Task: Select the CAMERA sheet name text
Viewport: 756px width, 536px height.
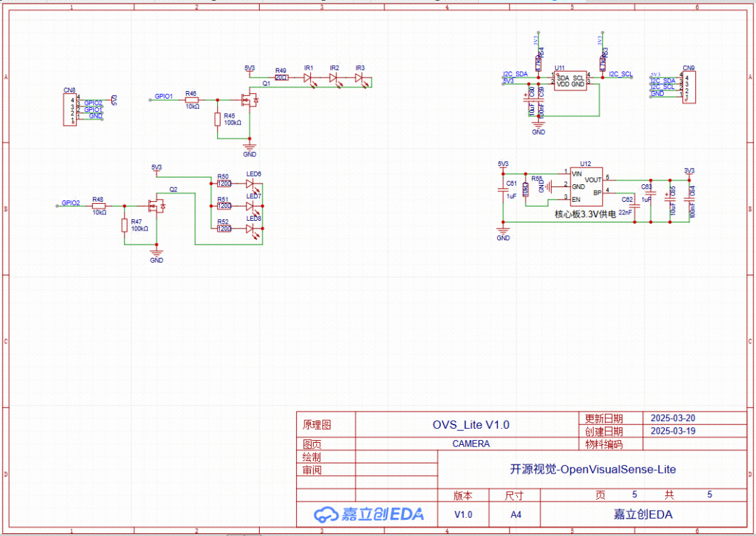Action: 470,444
